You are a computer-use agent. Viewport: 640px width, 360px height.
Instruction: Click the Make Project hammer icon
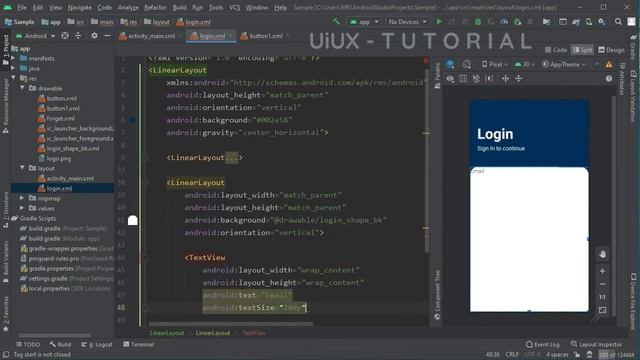pos(336,21)
